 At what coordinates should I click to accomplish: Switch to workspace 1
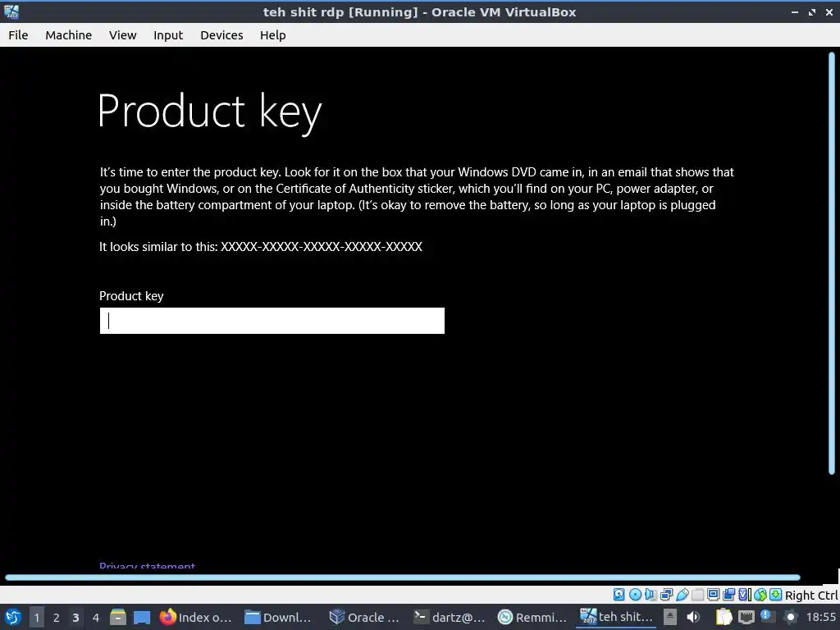[x=36, y=618]
